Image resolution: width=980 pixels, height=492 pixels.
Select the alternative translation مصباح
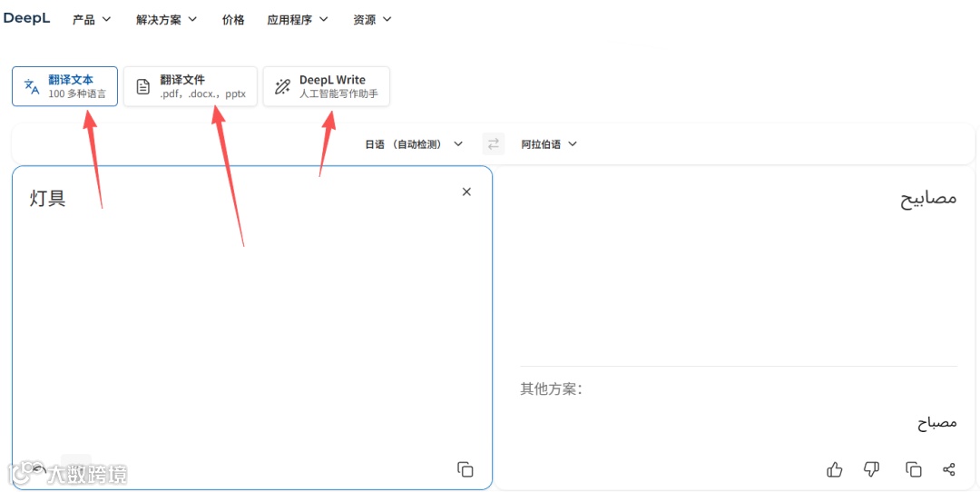point(937,423)
